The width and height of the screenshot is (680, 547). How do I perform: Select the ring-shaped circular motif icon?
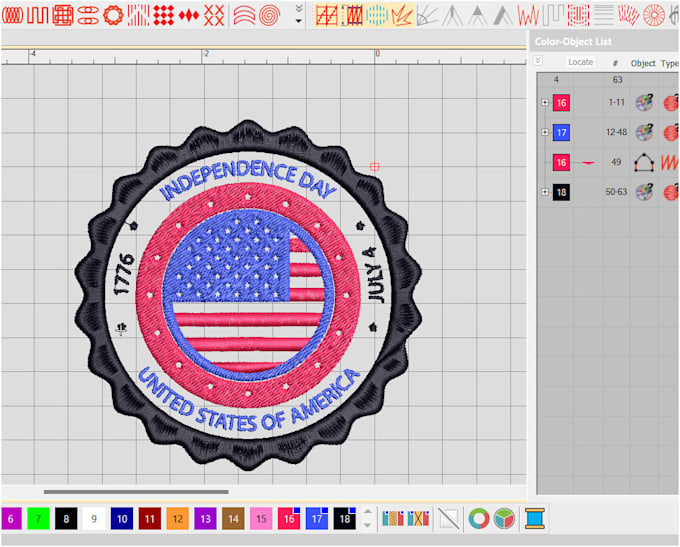click(113, 16)
